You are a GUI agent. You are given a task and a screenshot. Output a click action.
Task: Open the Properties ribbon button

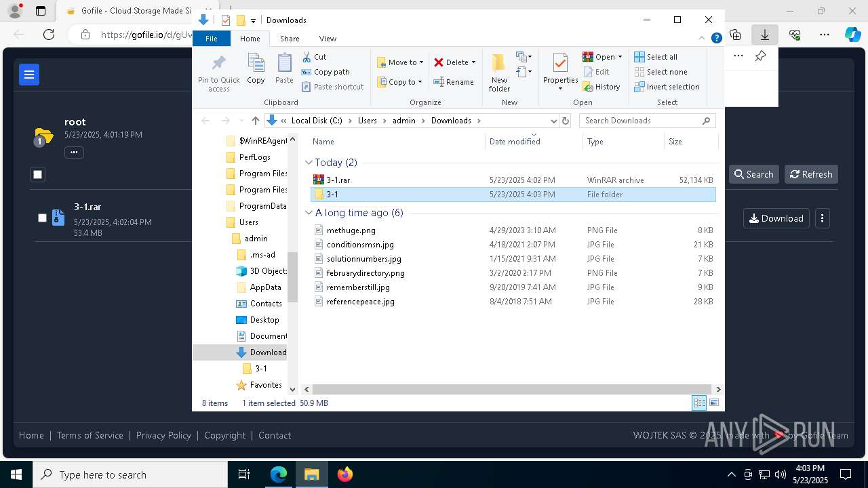560,72
